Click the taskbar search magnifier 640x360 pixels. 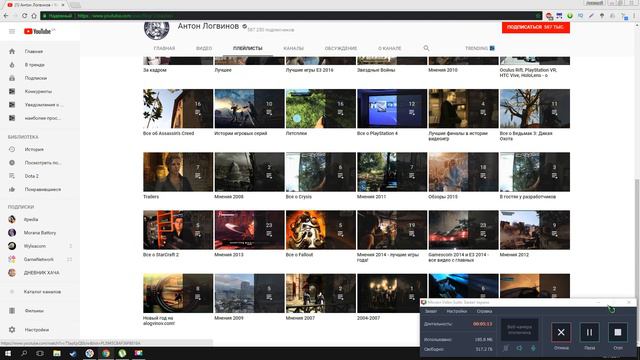24,353
